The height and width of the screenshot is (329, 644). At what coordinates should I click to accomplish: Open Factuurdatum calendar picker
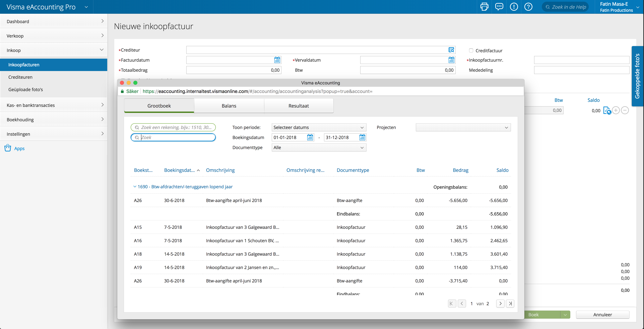277,60
